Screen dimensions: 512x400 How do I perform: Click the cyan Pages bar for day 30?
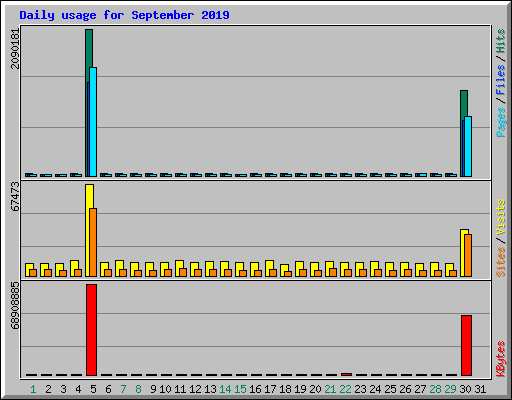[468, 147]
